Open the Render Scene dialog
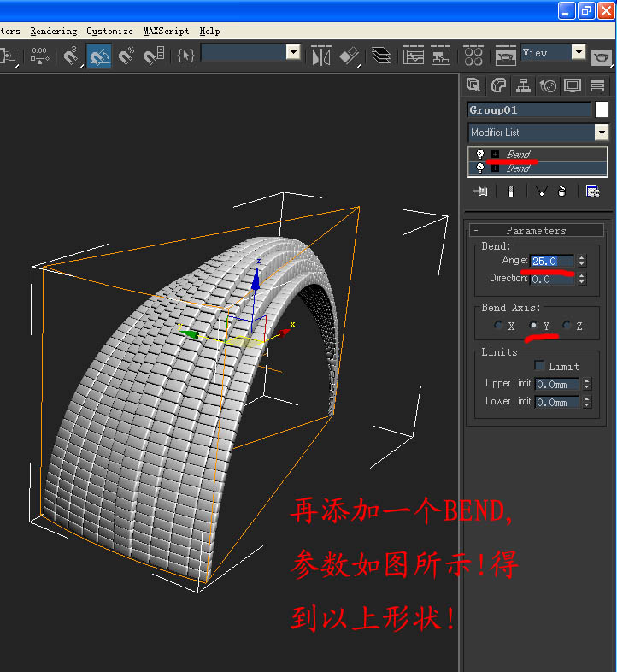The height and width of the screenshot is (672, 617). [506, 56]
